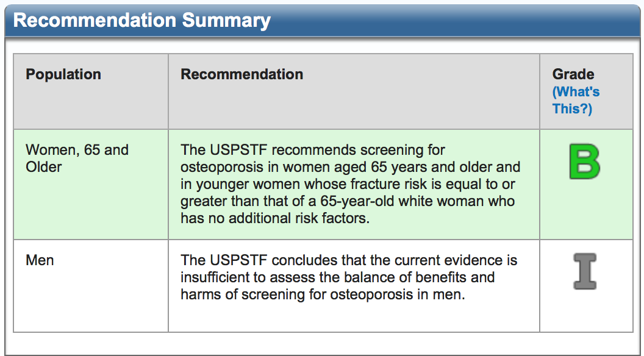Click "has no additional risk factors" text
This screenshot has height=356, width=644.
275,218
